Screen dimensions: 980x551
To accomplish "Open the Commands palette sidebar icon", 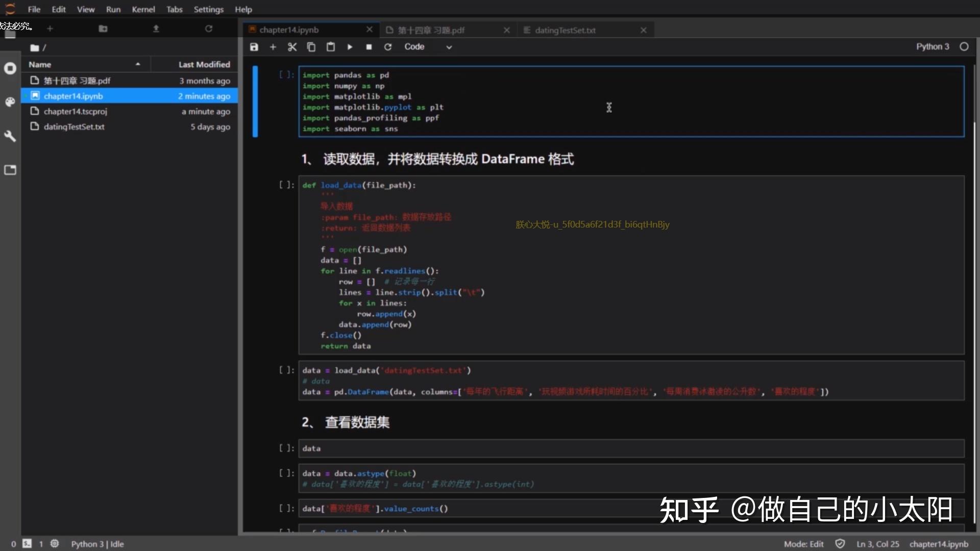I will pos(10,102).
